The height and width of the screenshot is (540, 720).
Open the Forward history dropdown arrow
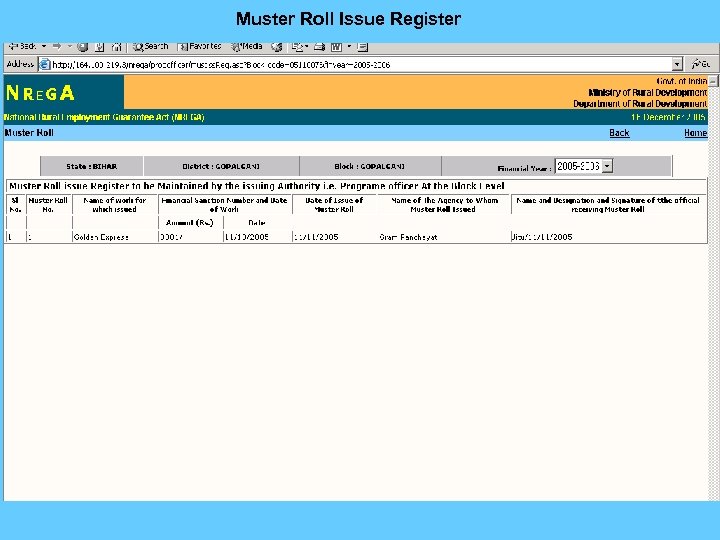click(70, 46)
